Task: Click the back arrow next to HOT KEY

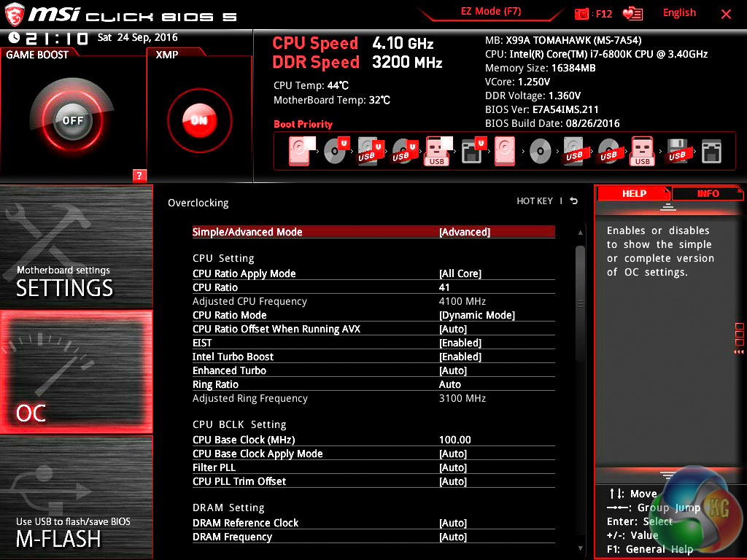Action: coord(574,201)
